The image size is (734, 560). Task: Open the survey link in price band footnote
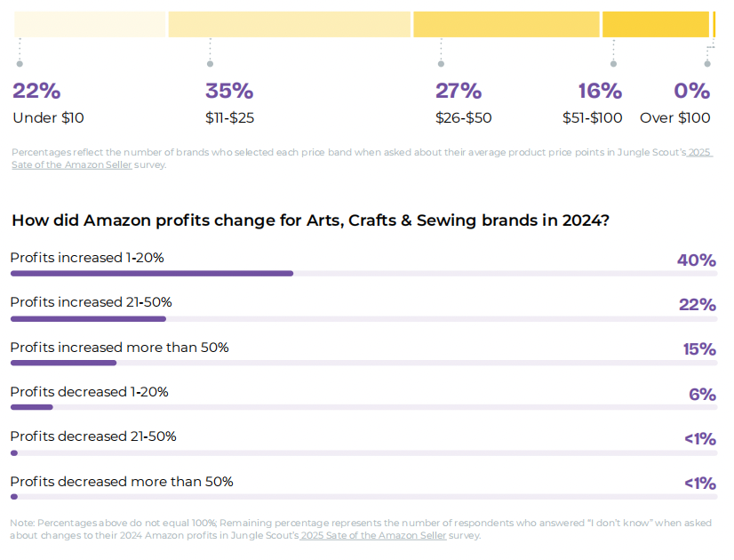click(71, 164)
